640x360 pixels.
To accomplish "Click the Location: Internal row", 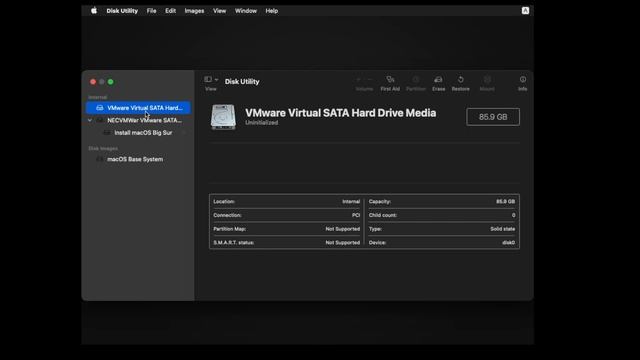I will tap(287, 202).
